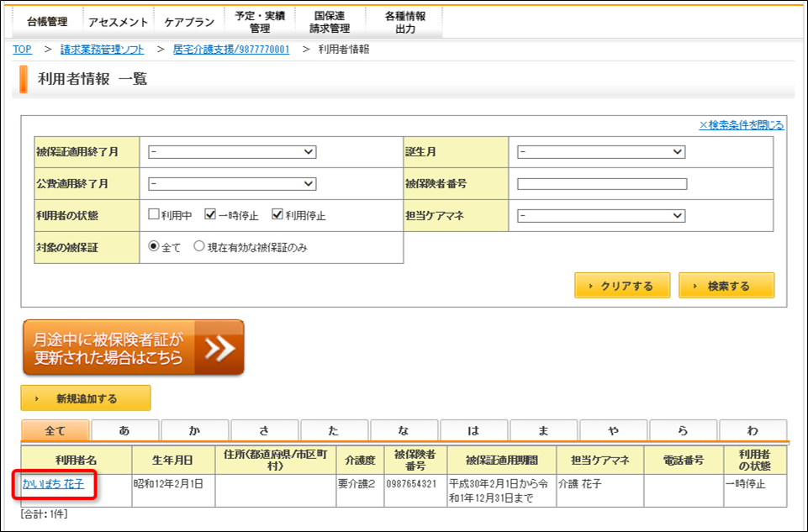Open the 国保連請求管理 menu
The image size is (808, 532).
coord(330,22)
